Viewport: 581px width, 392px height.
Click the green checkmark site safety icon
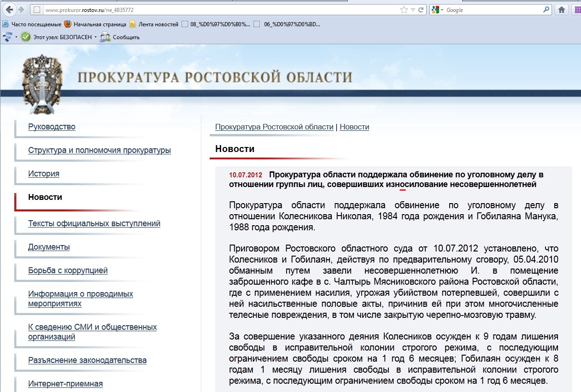point(26,37)
